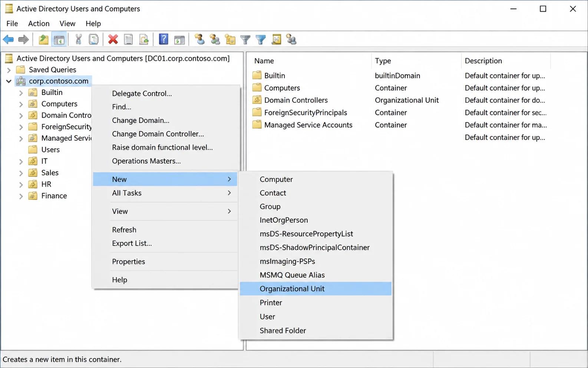
Task: Click the Create new user toolbar icon
Action: (199, 39)
